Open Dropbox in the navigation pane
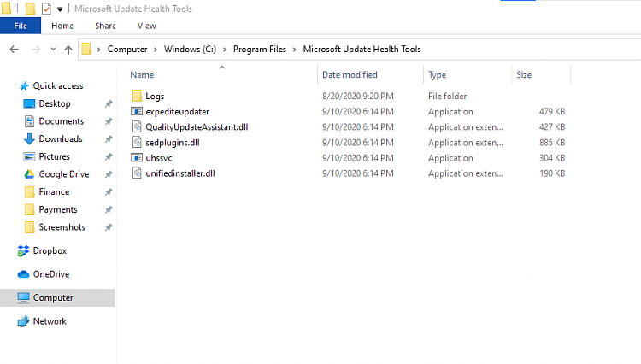Screen dimensions: 641x364 [50, 251]
